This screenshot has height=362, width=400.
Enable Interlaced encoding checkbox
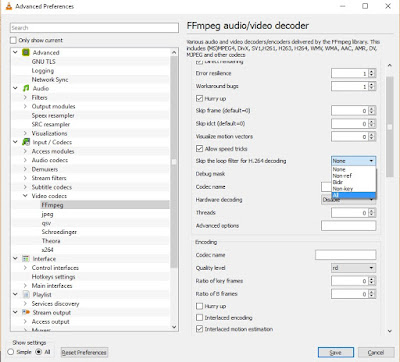pos(199,318)
